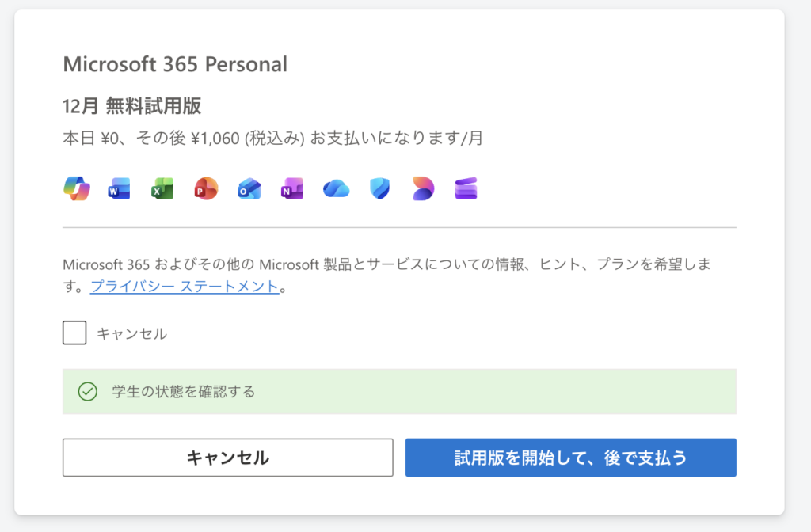Click the OneDrive cloud icon
This screenshot has width=811, height=532.
tap(336, 188)
